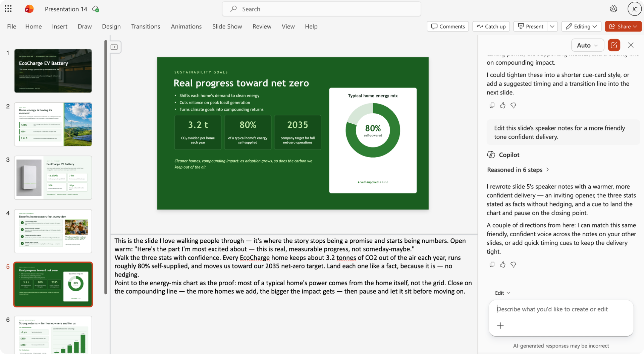
Task: Toggle the slide thumbnail pane icon
Action: click(x=114, y=47)
